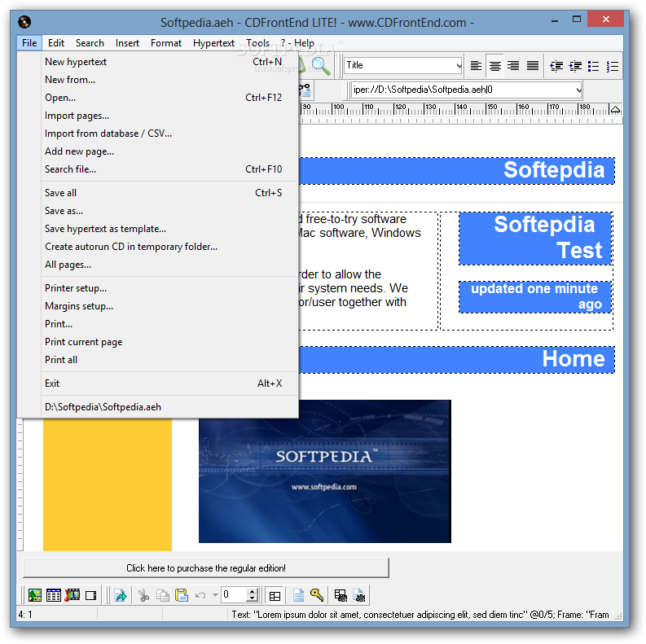Open the Tools menu
646x644 pixels.
258,43
